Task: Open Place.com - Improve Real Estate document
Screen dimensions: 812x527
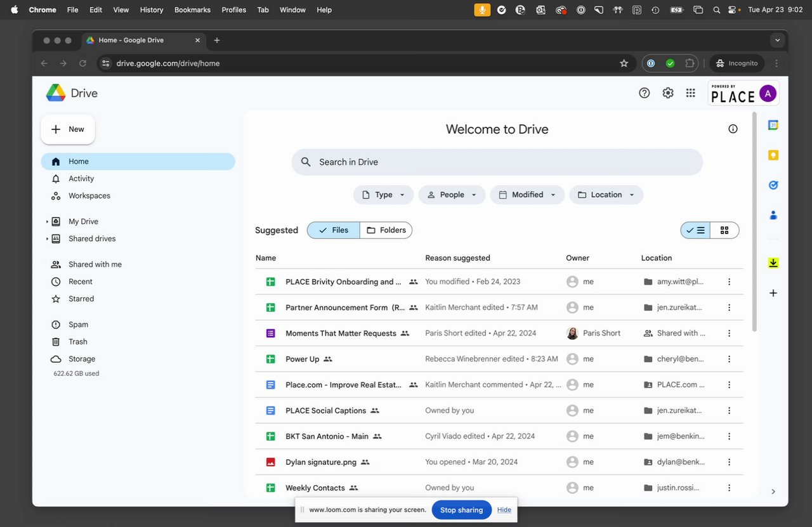Action: 343,385
